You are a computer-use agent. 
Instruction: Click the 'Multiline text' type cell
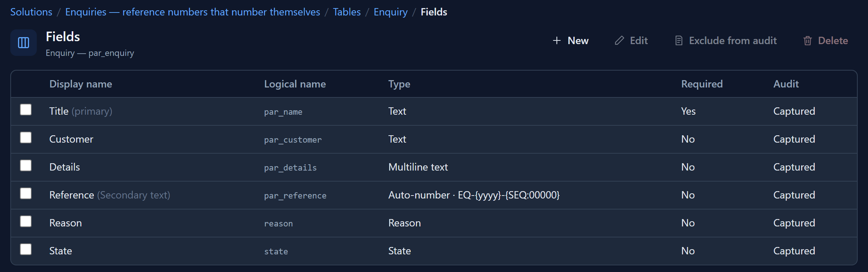(x=418, y=167)
